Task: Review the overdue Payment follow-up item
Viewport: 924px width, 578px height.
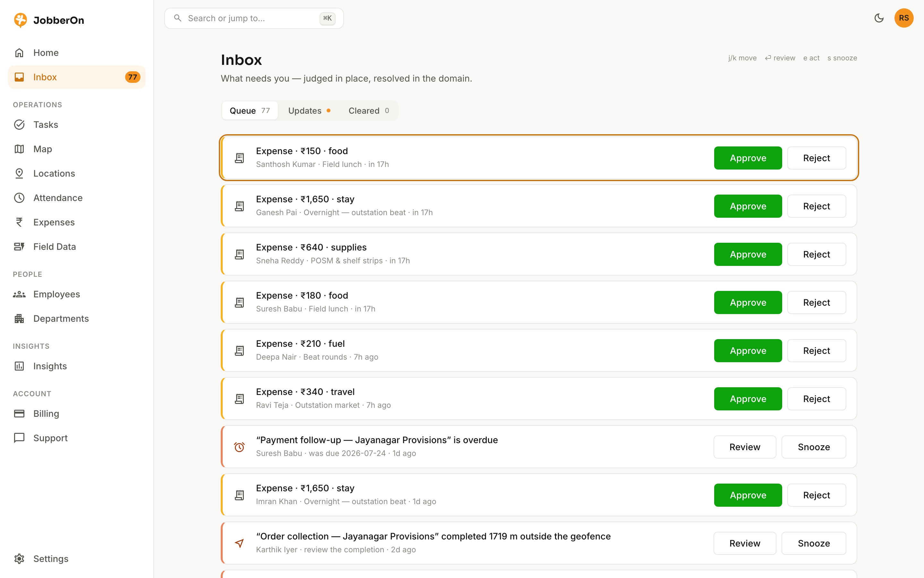Action: pyautogui.click(x=745, y=447)
